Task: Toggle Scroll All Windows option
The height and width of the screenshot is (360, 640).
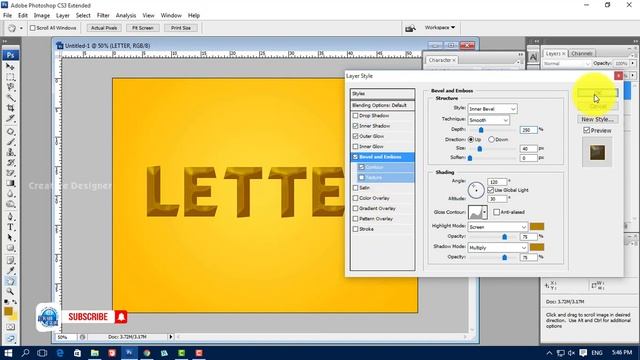Action: click(33, 28)
